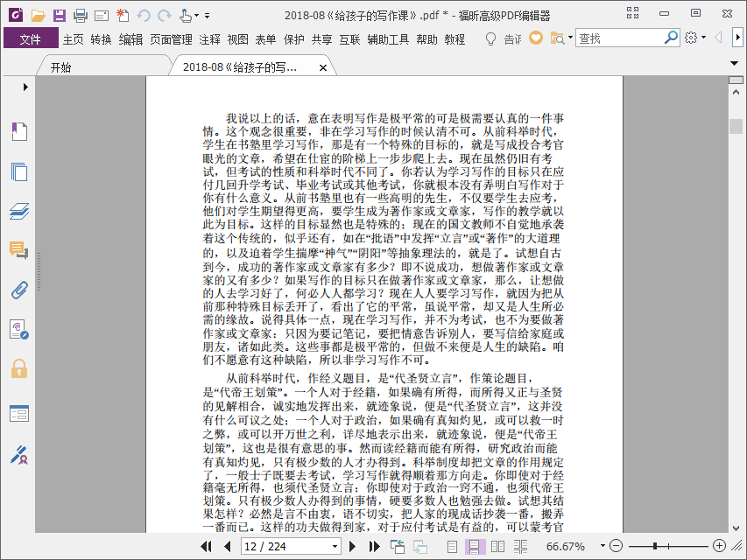Click the magnifier search icon in the find box
Screen dimensions: 747x560
(x=671, y=37)
